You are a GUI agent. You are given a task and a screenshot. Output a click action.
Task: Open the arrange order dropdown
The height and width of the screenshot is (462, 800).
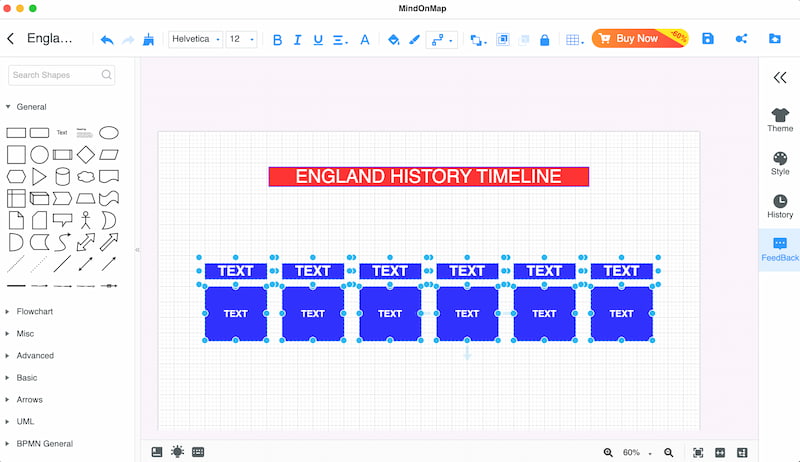[x=478, y=40]
